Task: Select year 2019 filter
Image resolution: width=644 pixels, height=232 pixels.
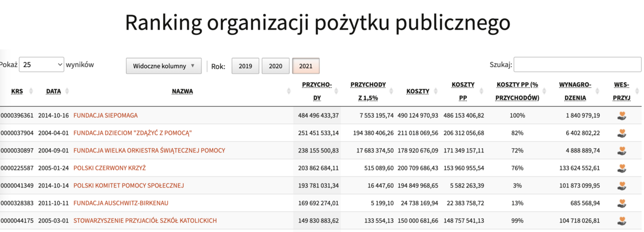Action: [x=245, y=66]
